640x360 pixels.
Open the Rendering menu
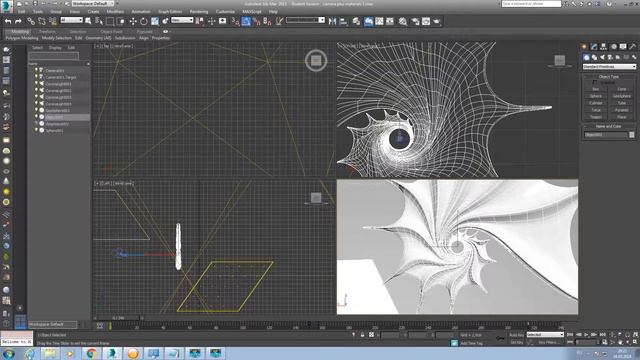click(199, 11)
